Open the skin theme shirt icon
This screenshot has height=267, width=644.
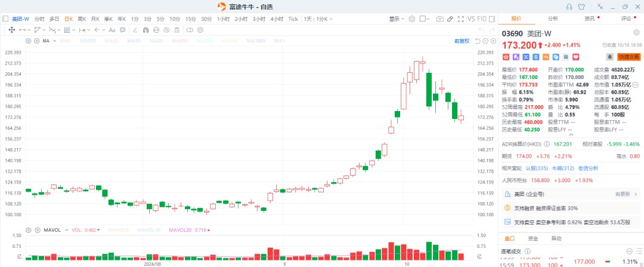pyautogui.click(x=582, y=7)
